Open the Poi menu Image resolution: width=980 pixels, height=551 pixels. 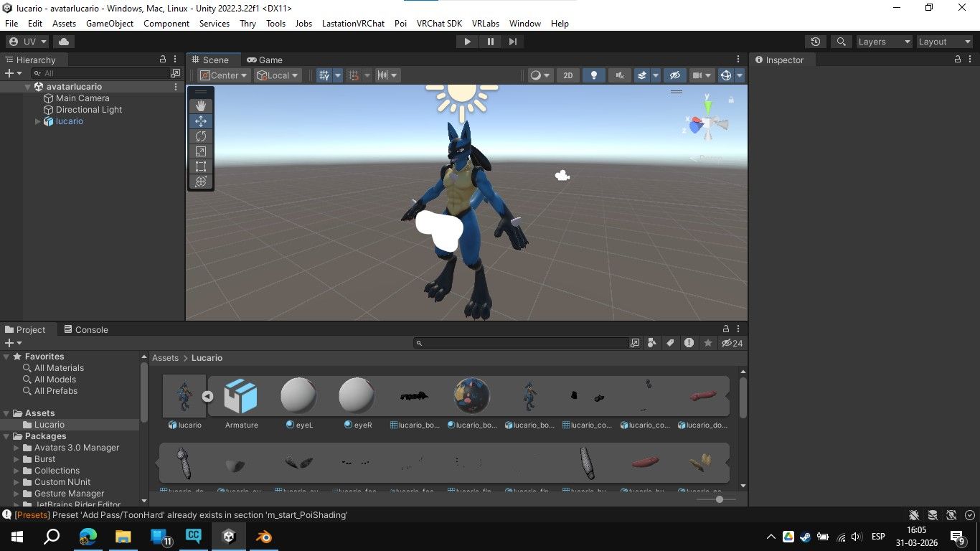pos(400,23)
